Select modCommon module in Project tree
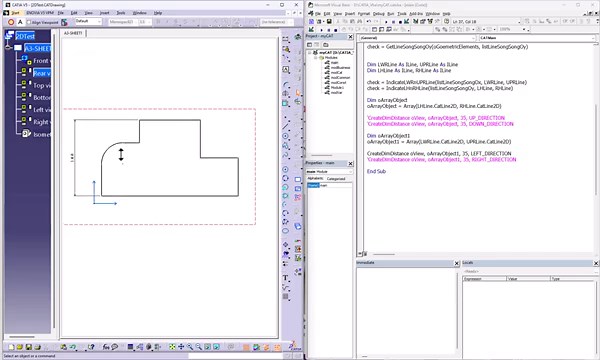600x360 pixels. (340, 78)
